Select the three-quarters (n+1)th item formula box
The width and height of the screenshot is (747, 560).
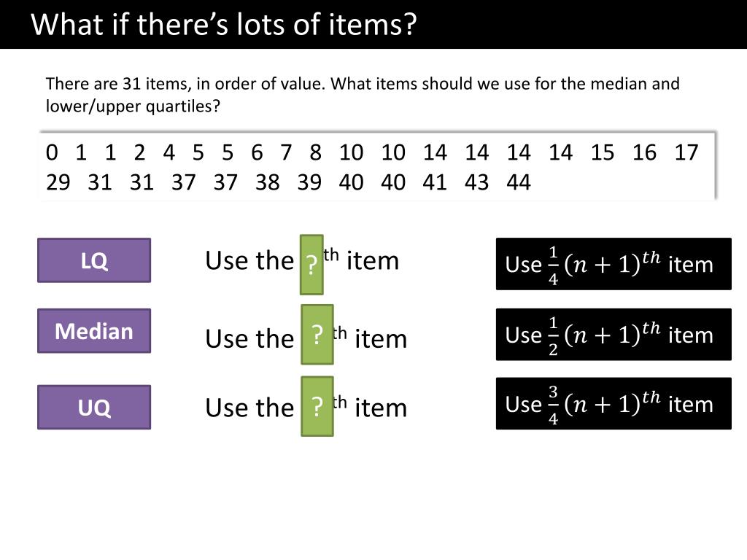click(x=614, y=403)
